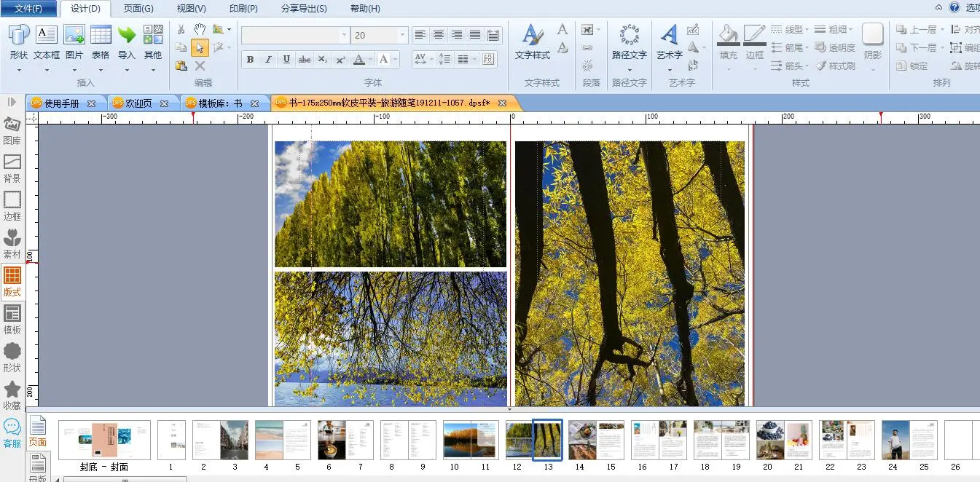Screen dimensions: 980x482
Task: Toggle italic formatting
Action: point(268,60)
